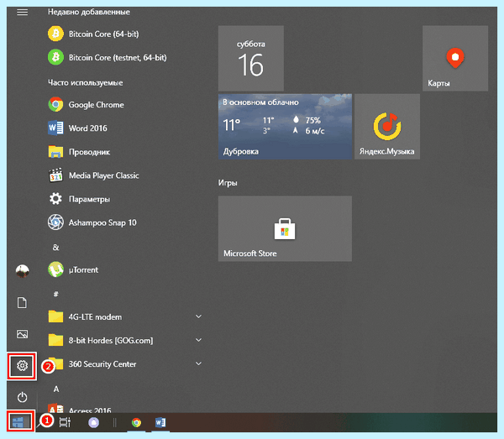The image size is (504, 439).
Task: Launch µTorrent from app list
Action: click(73, 269)
